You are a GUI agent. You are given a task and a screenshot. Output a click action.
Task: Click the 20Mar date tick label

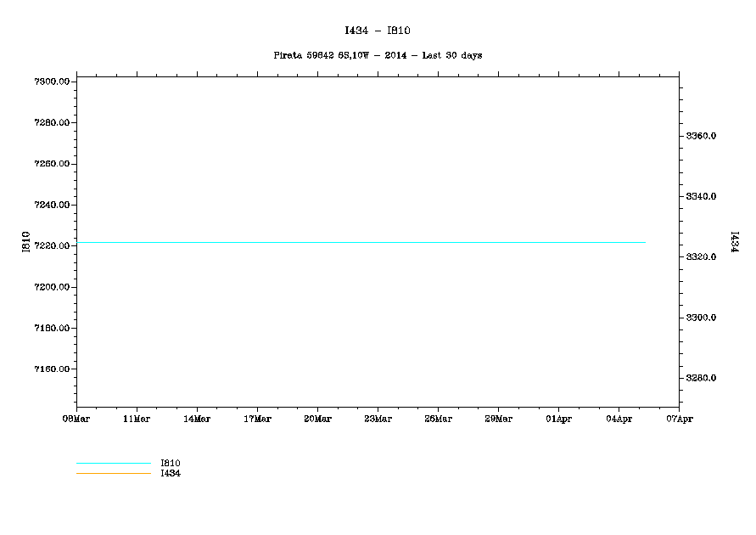click(317, 419)
